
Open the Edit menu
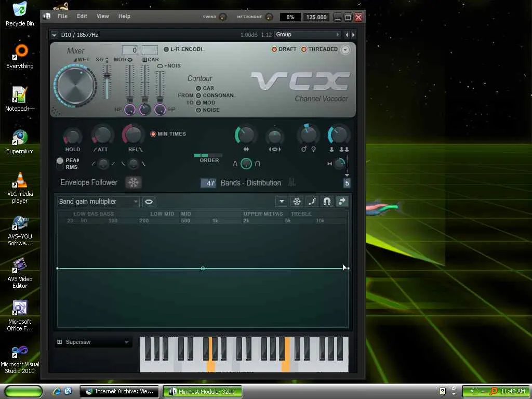click(82, 16)
